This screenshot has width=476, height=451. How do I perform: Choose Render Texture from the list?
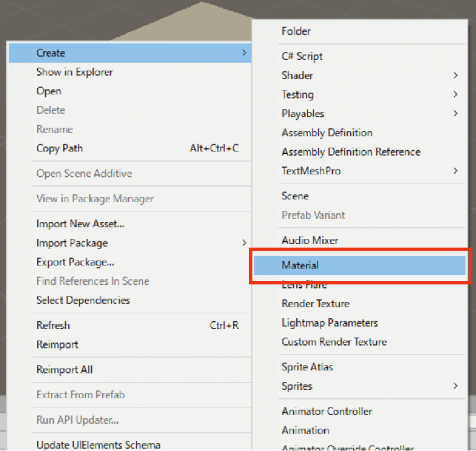[x=315, y=304]
